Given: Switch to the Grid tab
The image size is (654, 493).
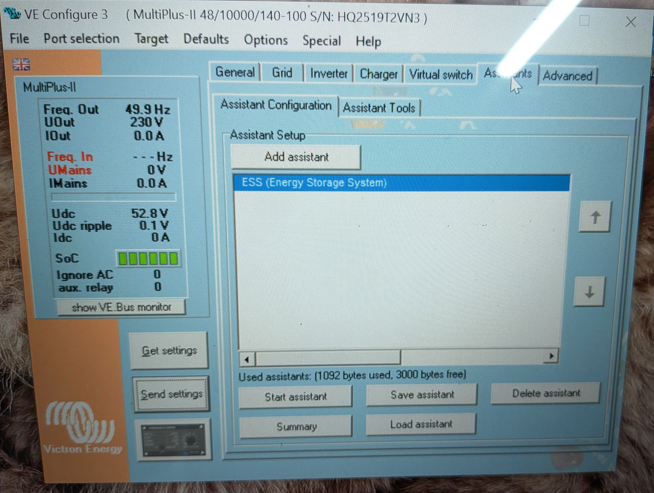Looking at the screenshot, I should click(282, 73).
